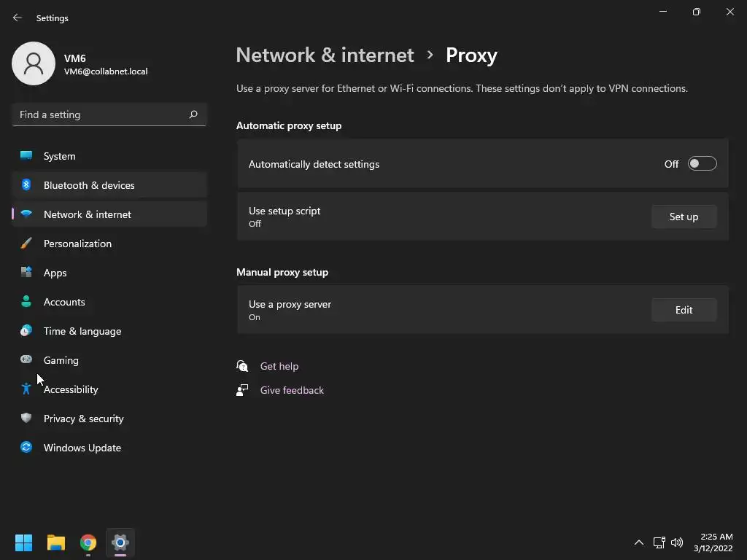Click the search magnifier icon
This screenshot has width=747, height=560.
click(193, 114)
